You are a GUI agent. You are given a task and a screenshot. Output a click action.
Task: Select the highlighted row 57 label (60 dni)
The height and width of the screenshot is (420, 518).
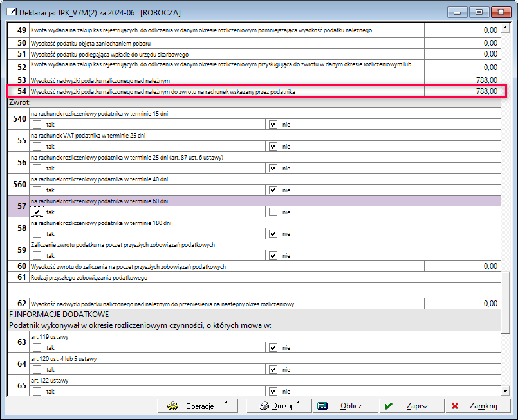[x=100, y=201]
